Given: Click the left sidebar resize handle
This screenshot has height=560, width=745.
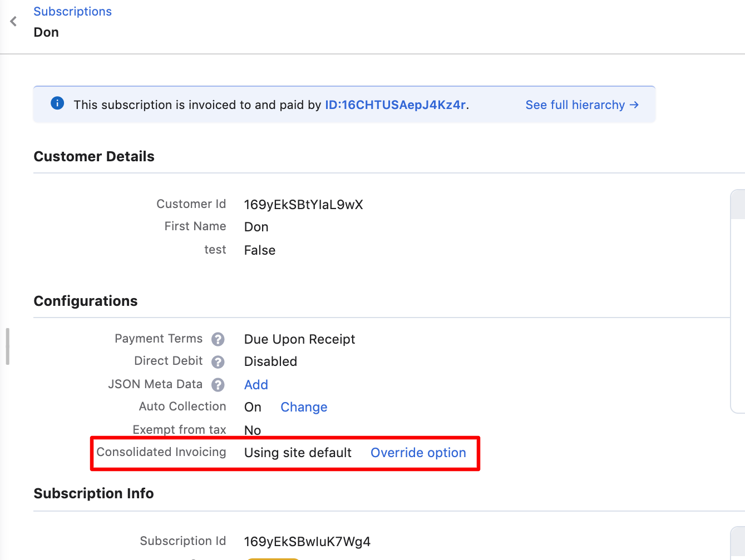Looking at the screenshot, I should [7, 346].
